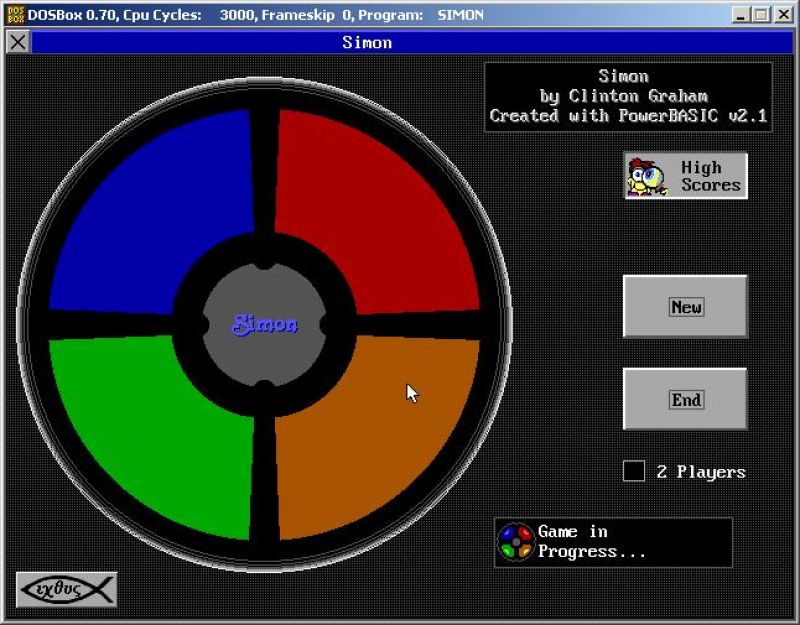Image resolution: width=800 pixels, height=625 pixels.
Task: Click the '2 Players' label text
Action: tap(701, 471)
